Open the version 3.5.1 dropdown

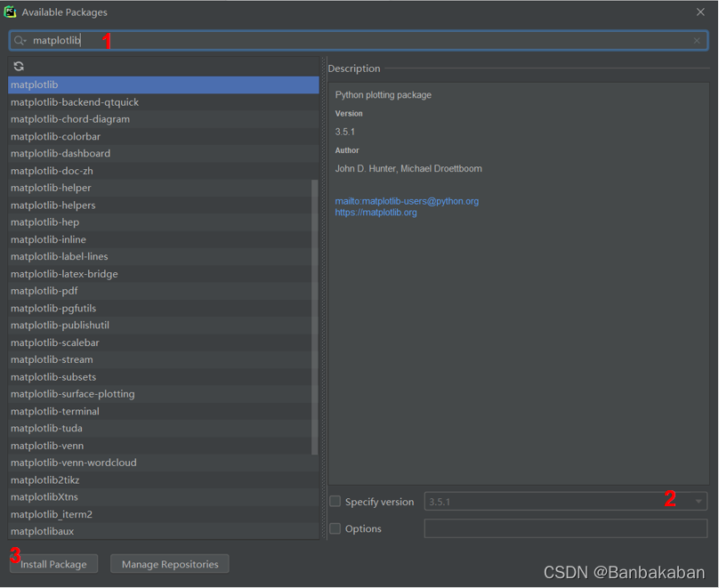tap(699, 502)
